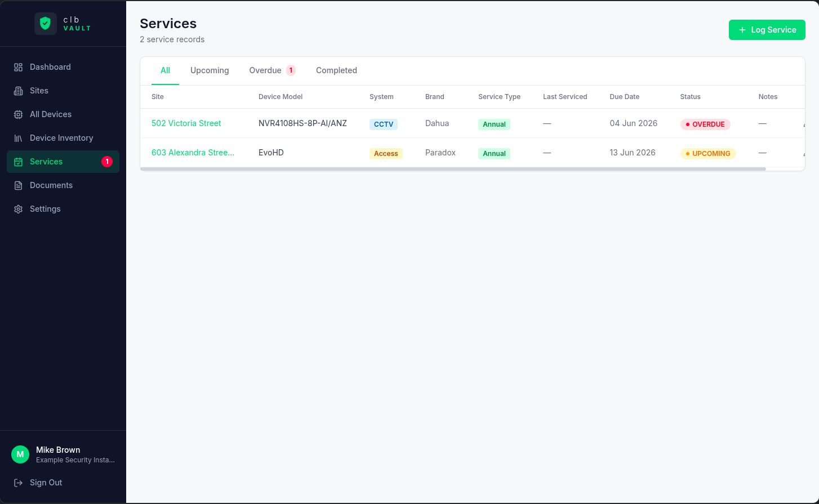Click Sign Out
The height and width of the screenshot is (504, 819).
coord(63,483)
